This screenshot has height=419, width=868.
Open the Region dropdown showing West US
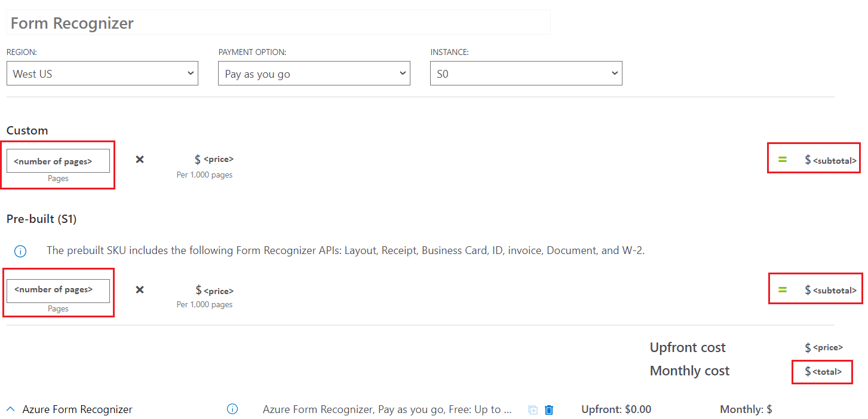(102, 74)
